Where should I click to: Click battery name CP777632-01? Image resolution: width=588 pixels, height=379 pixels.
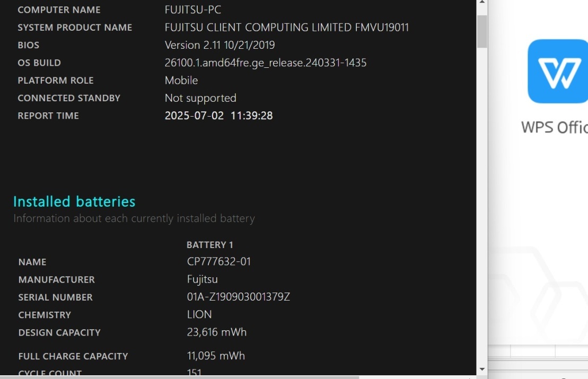point(219,262)
